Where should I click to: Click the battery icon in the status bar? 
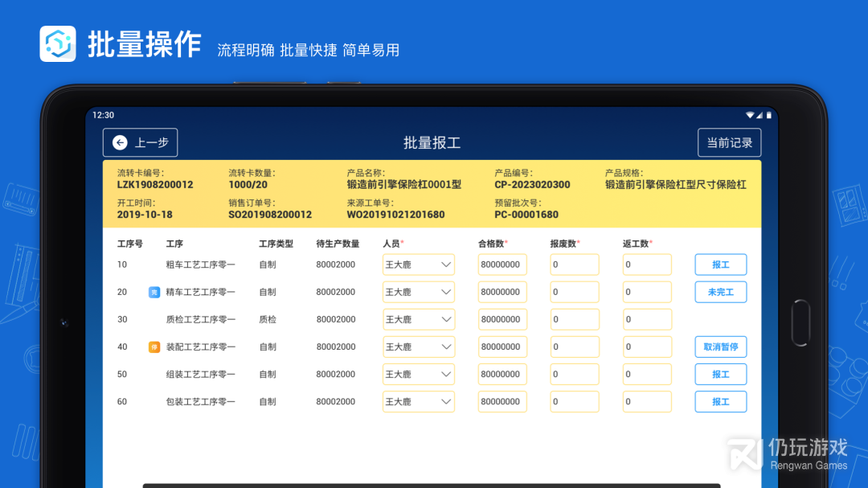tap(768, 115)
